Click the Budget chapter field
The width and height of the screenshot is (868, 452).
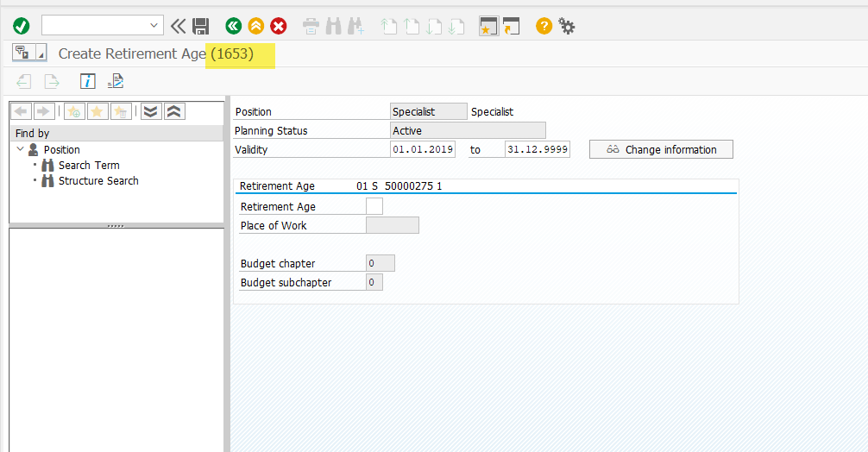381,263
